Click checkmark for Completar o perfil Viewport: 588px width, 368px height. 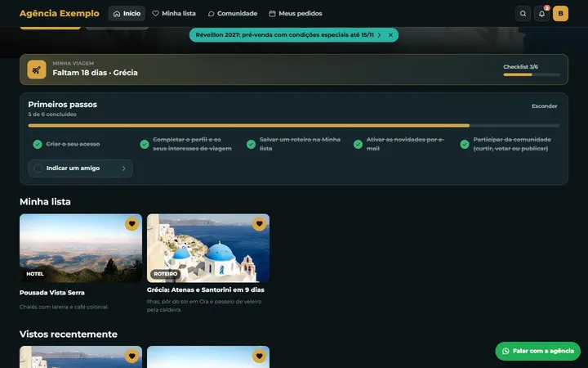click(145, 144)
